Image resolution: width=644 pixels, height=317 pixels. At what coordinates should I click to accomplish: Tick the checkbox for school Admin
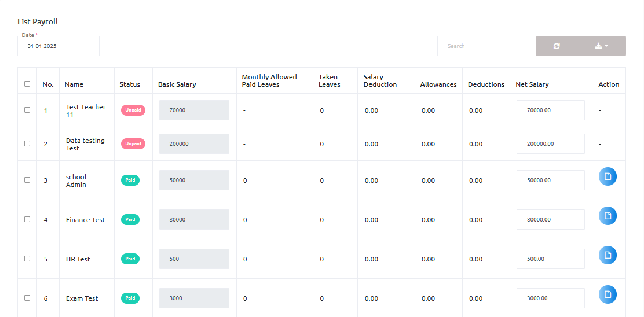27,180
